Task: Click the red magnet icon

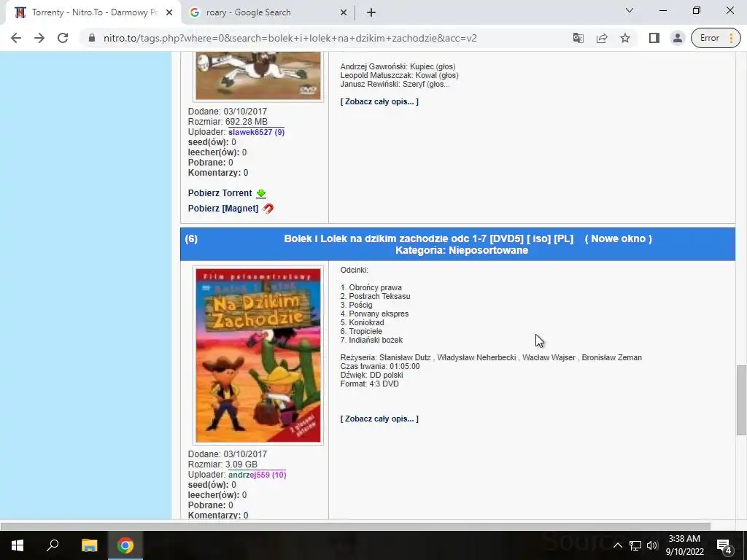Action: (268, 209)
